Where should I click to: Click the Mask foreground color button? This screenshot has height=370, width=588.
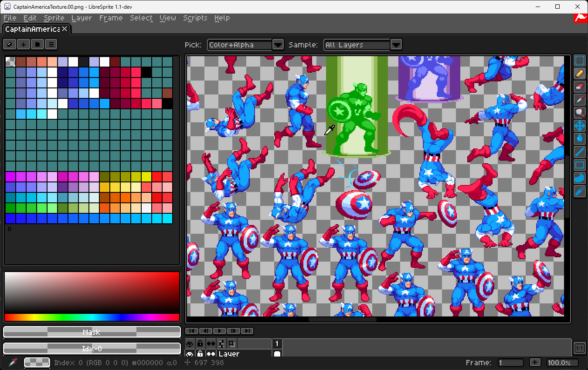click(x=92, y=332)
